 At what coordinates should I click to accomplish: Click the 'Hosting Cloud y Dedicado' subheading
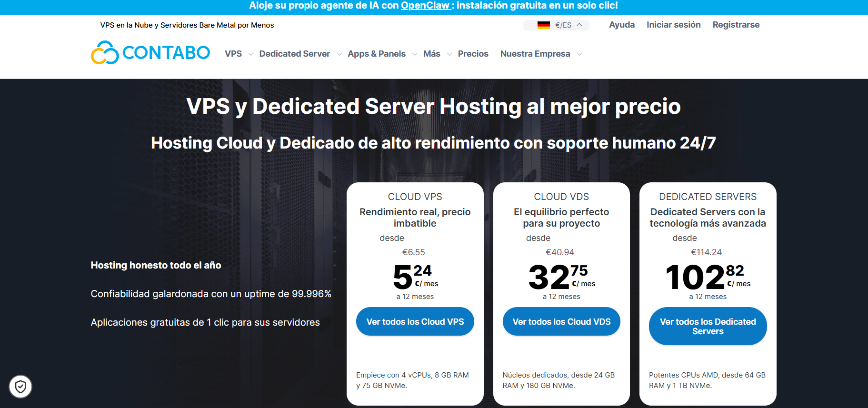pos(434,143)
